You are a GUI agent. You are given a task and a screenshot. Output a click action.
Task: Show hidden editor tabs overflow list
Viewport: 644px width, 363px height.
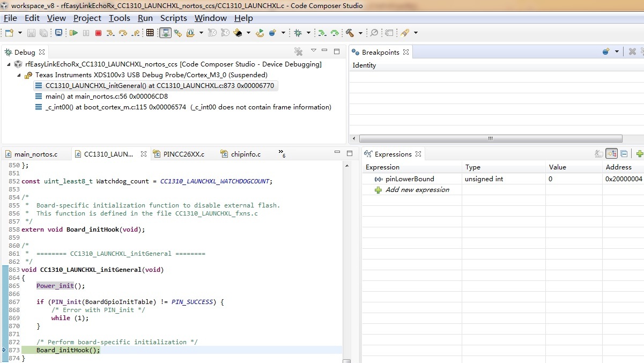[282, 154]
